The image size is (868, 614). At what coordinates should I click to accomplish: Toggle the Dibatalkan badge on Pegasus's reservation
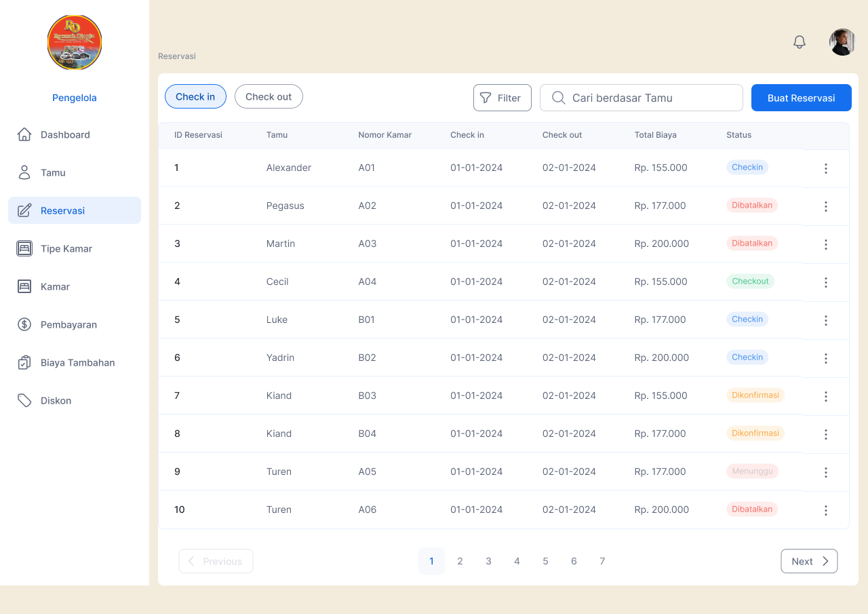tap(751, 205)
